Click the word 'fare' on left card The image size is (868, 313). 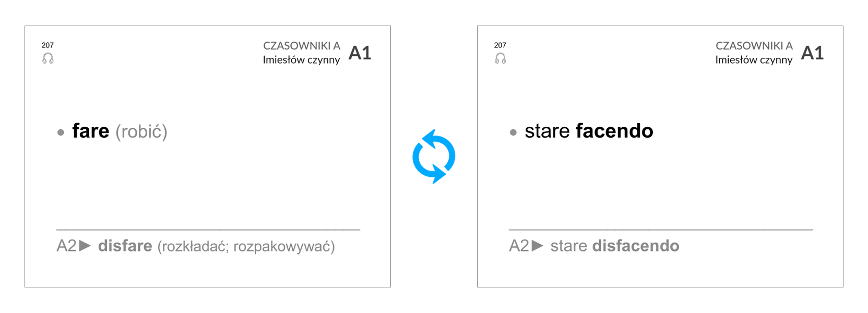tap(91, 130)
